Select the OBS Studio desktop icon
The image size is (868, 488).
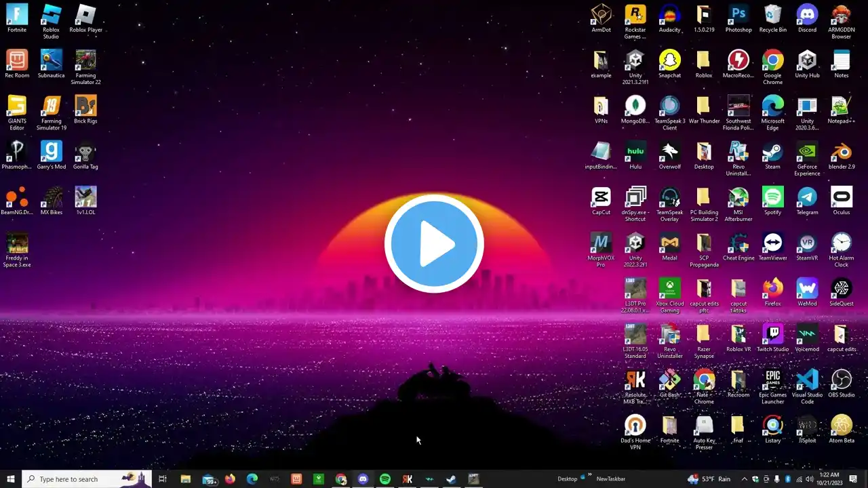[x=842, y=382]
